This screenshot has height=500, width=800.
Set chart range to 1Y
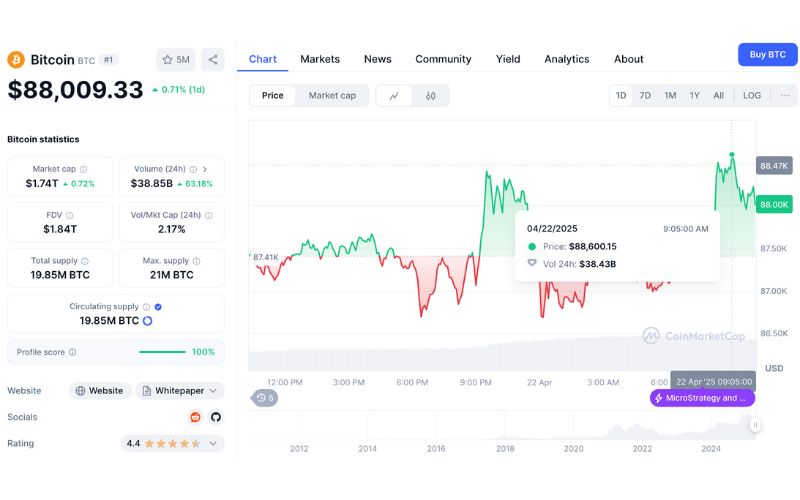[x=694, y=95]
